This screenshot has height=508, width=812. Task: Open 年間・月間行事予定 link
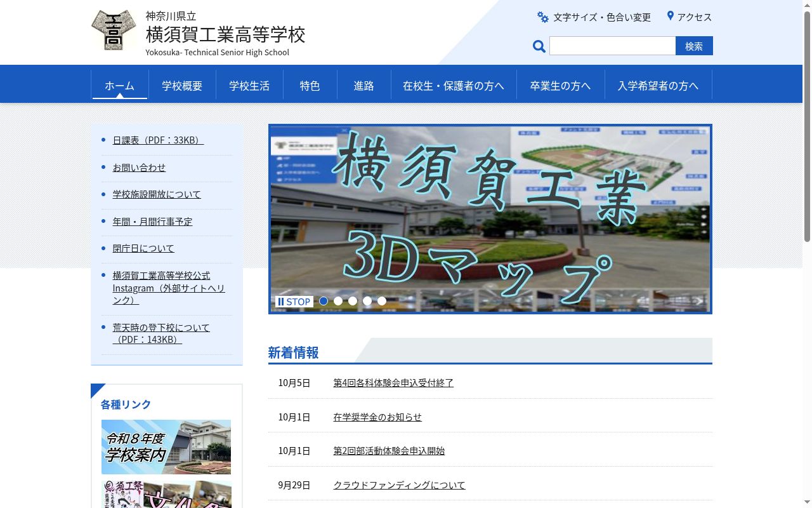152,222
